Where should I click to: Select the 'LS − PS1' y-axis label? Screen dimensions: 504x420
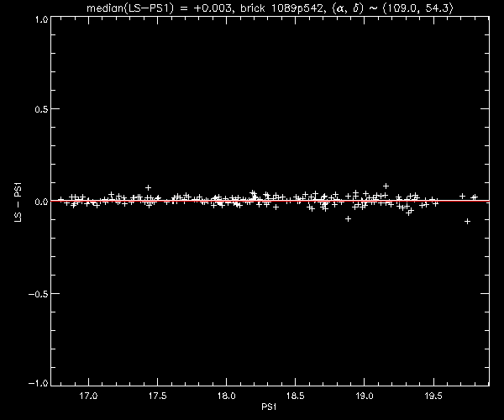(x=18, y=202)
